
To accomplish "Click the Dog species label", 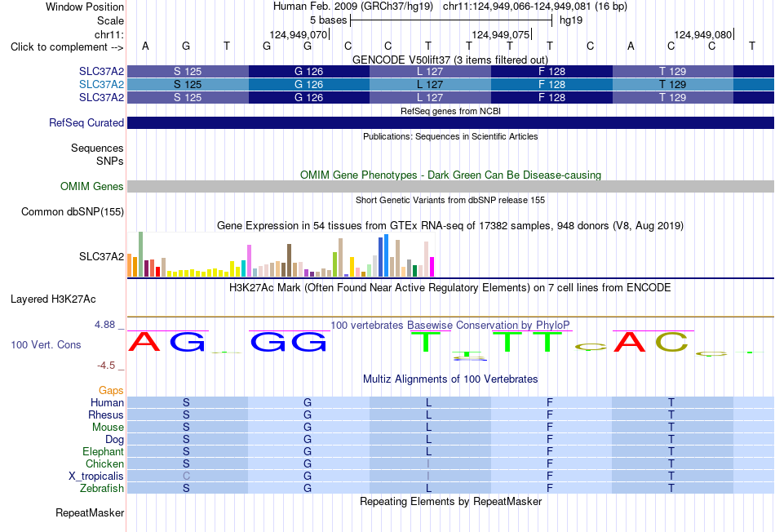I will click(114, 440).
